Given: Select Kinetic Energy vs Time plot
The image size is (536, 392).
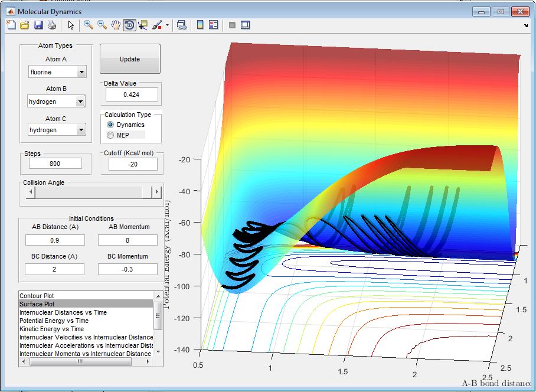Looking at the screenshot, I should click(x=51, y=329).
